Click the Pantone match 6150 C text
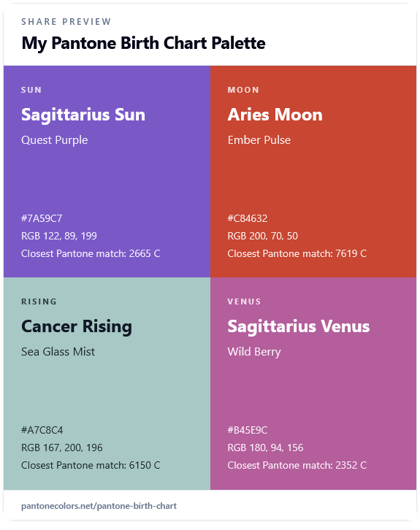 click(x=91, y=465)
